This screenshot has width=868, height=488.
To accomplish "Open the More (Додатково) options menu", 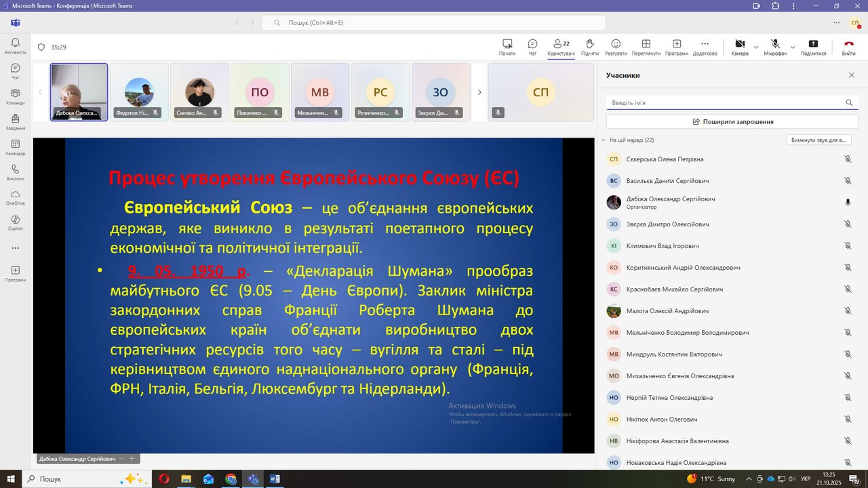I will 705,46.
